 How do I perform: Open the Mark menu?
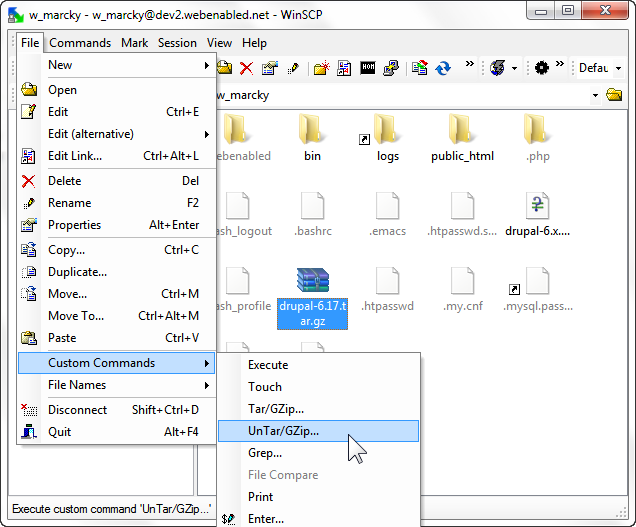click(135, 43)
